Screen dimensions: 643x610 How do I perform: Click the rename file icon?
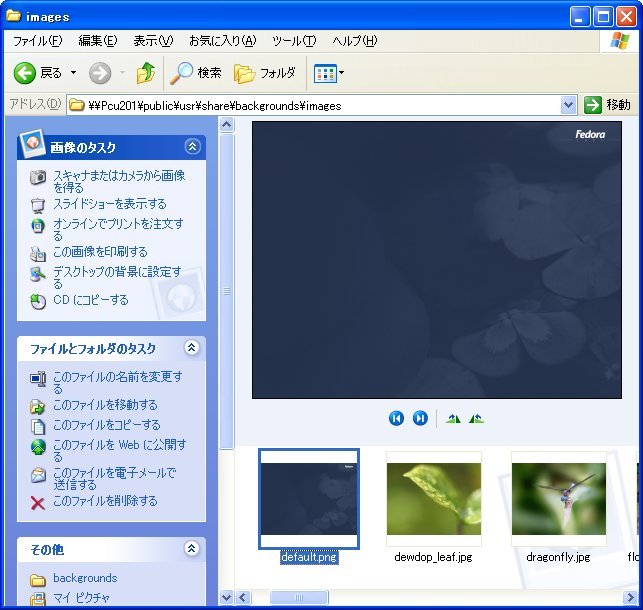(38, 379)
